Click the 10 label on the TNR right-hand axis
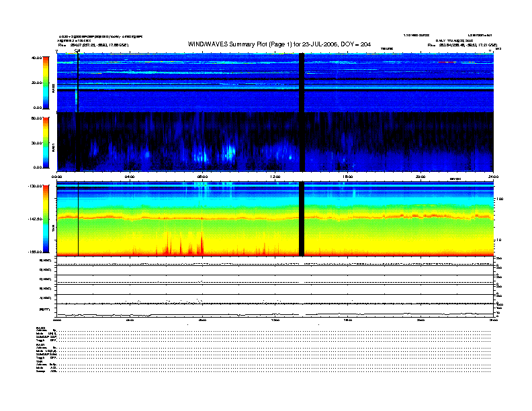 (498, 240)
